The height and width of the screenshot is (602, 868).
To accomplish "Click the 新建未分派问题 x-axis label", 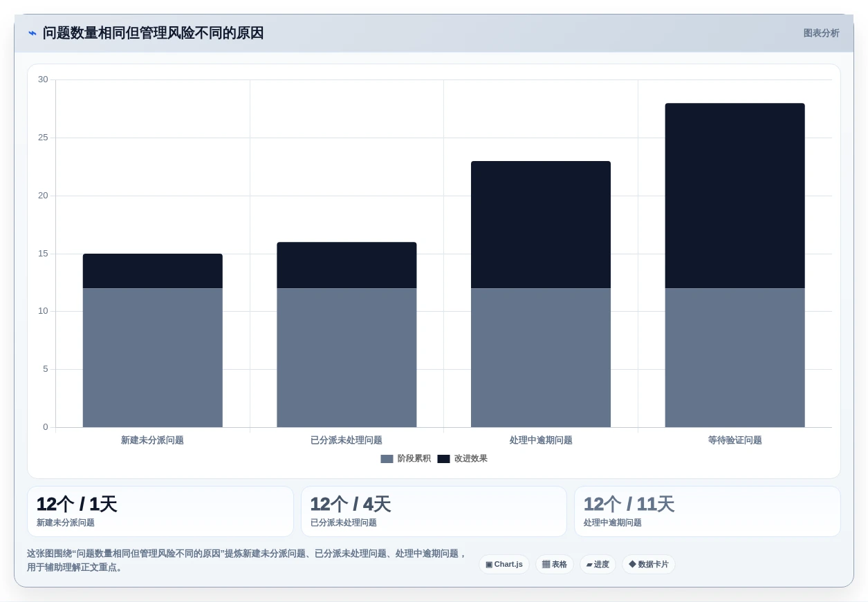I will click(x=153, y=440).
